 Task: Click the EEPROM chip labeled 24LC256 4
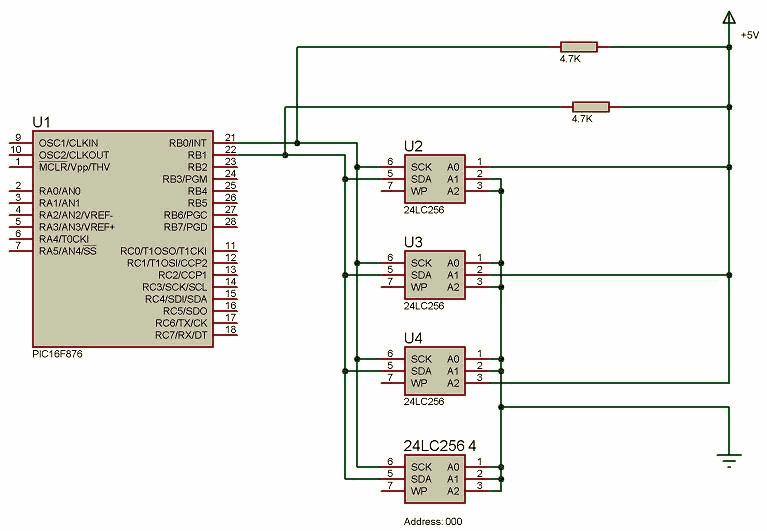[434, 479]
